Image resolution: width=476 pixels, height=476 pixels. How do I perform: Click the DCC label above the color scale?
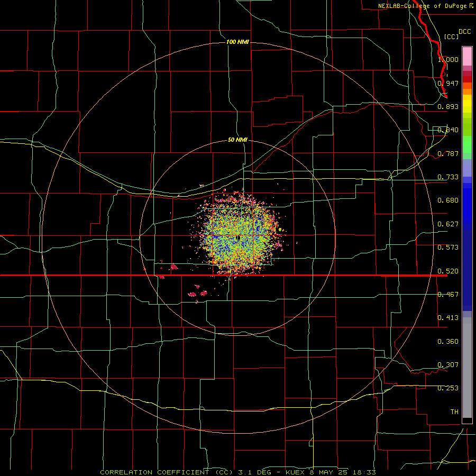464,32
